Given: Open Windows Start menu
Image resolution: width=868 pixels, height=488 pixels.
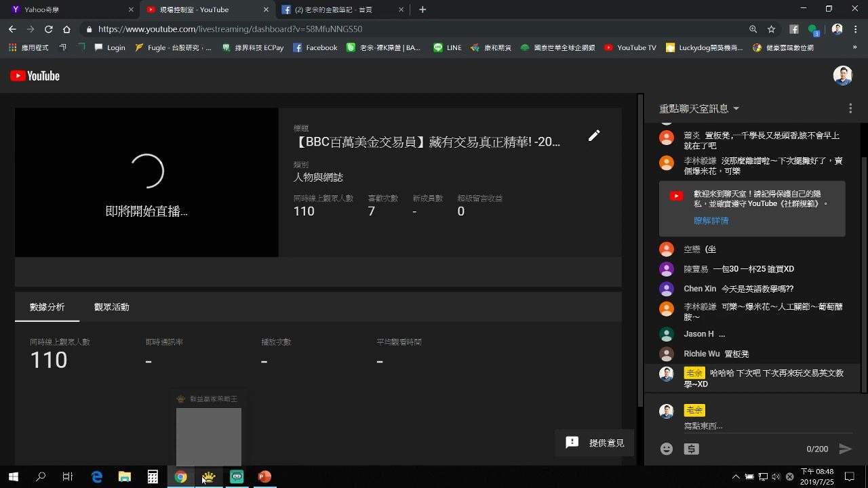Looking at the screenshot, I should 14,476.
